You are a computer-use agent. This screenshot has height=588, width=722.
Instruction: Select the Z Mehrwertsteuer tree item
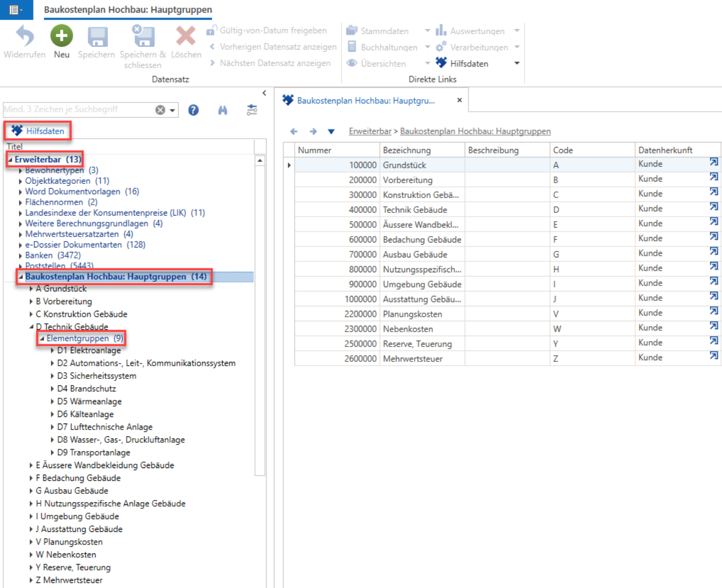pyautogui.click(x=69, y=580)
